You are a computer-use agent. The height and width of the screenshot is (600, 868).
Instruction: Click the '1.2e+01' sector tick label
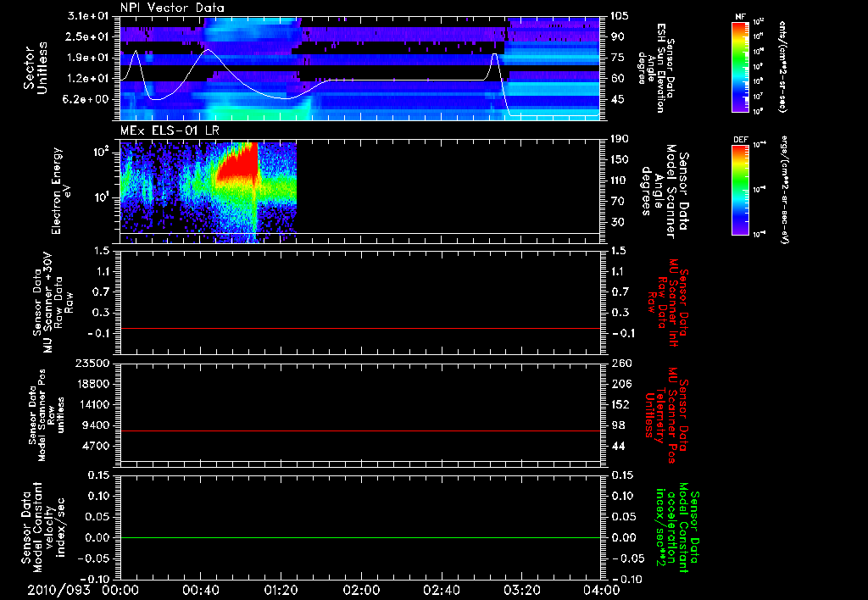click(x=90, y=79)
